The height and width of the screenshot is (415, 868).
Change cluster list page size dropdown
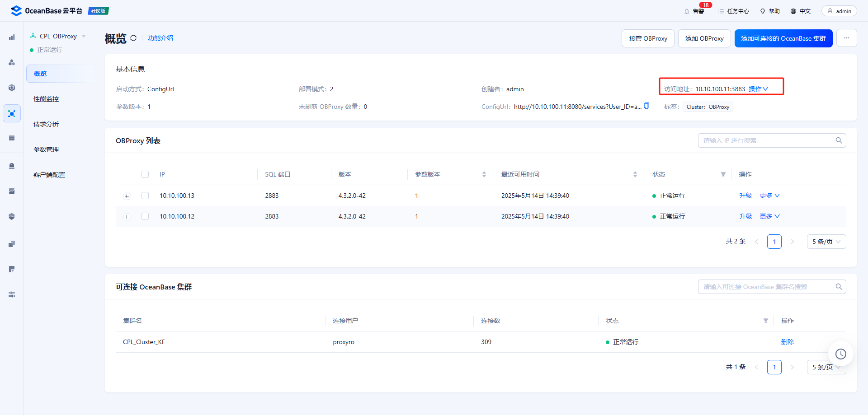pyautogui.click(x=826, y=367)
